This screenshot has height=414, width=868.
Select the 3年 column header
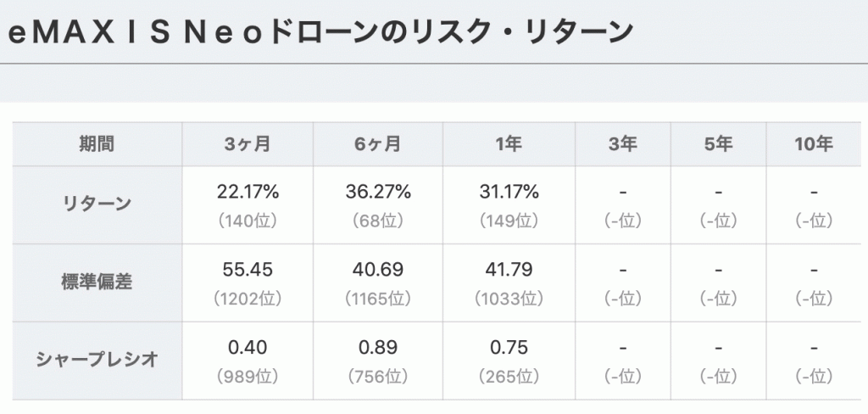point(623,144)
